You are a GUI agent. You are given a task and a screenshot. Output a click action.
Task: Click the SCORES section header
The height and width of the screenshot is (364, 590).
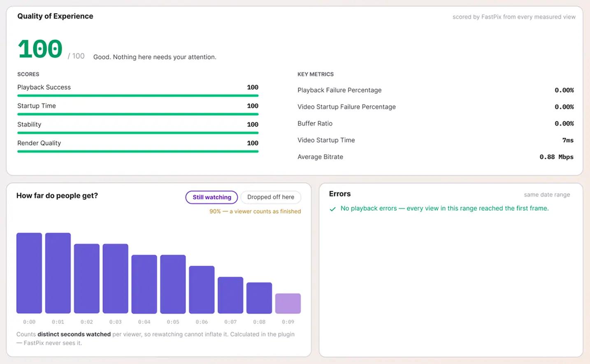click(28, 74)
